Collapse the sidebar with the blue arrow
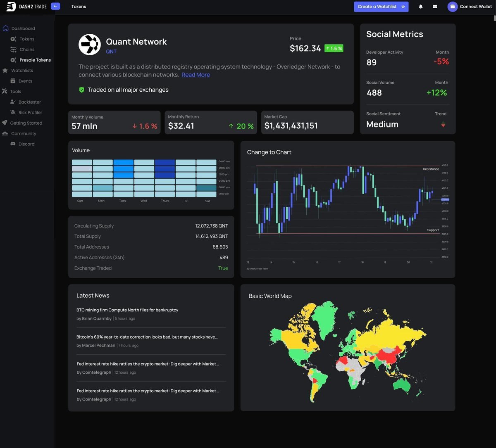 (x=55, y=6)
